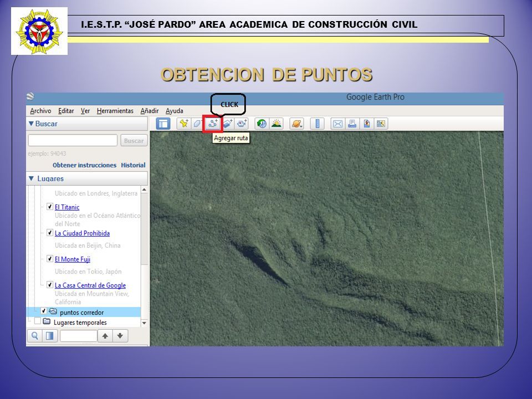532x399 pixels.
Task: Open the Historial link
Action: [134, 165]
